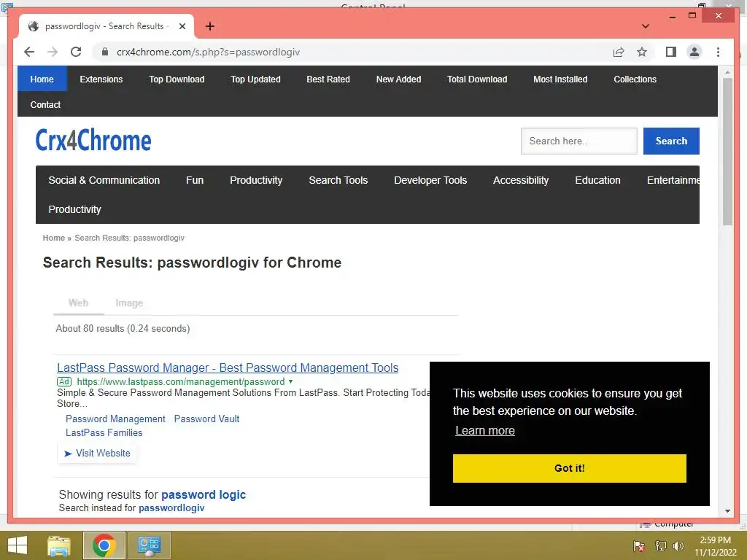Focus the 'Search here..' input box
This screenshot has width=747, height=560.
[578, 141]
